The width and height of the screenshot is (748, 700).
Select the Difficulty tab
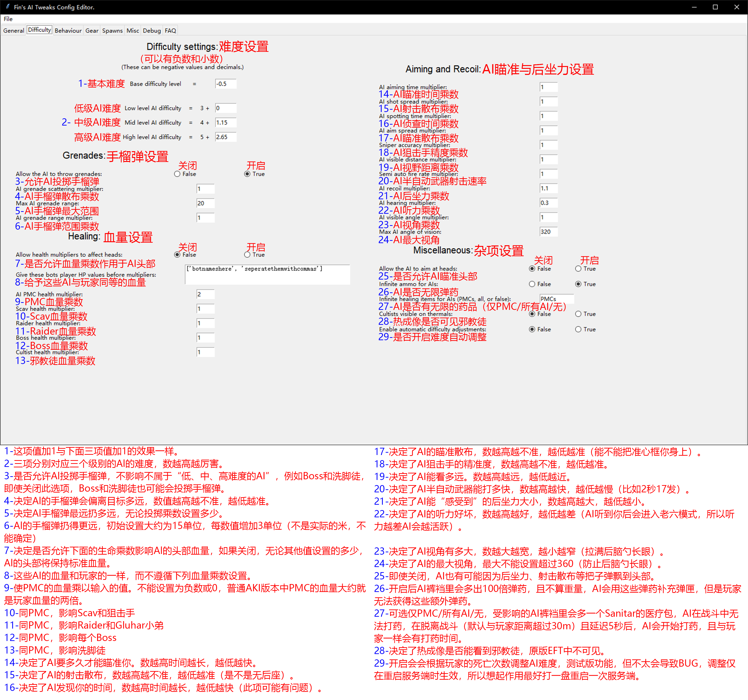[x=39, y=30]
